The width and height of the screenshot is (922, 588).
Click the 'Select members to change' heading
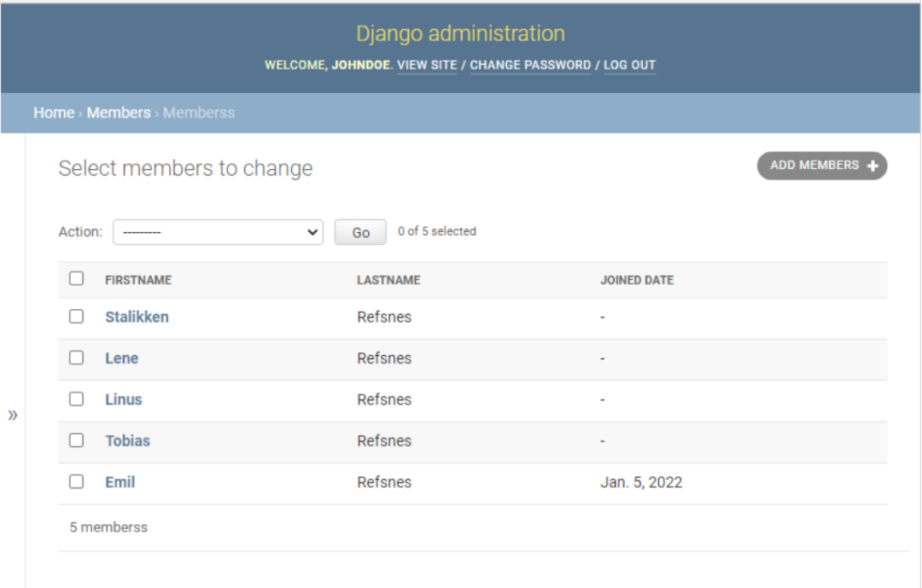click(x=186, y=168)
